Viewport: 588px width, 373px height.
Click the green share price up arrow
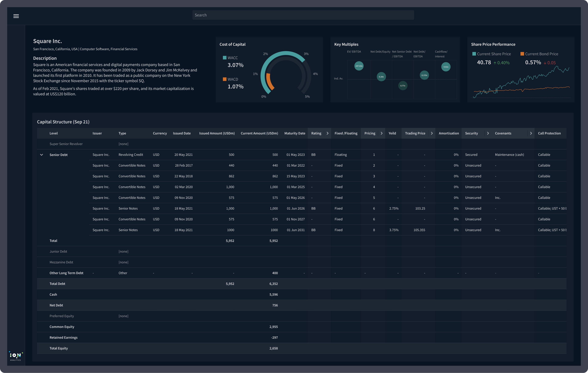coord(495,63)
